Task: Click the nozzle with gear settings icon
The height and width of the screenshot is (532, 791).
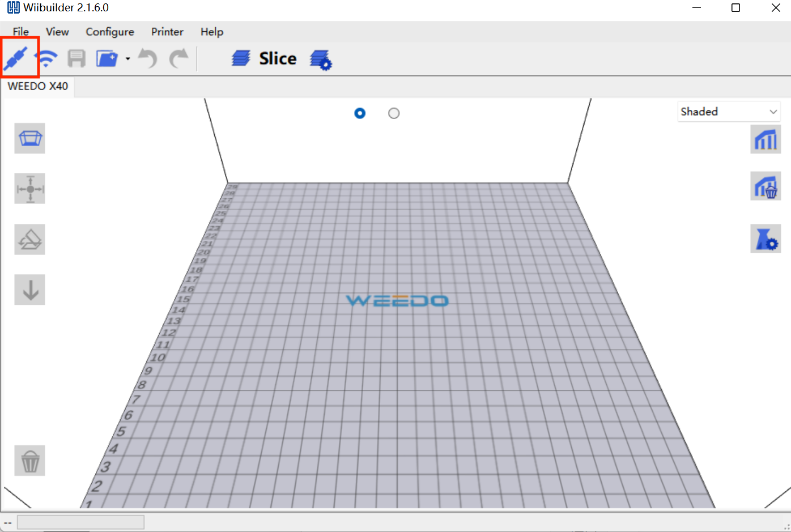Action: click(766, 239)
